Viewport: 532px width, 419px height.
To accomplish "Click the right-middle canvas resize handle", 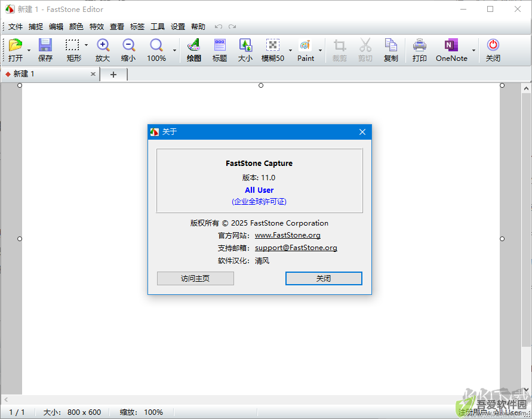I will coord(502,239).
